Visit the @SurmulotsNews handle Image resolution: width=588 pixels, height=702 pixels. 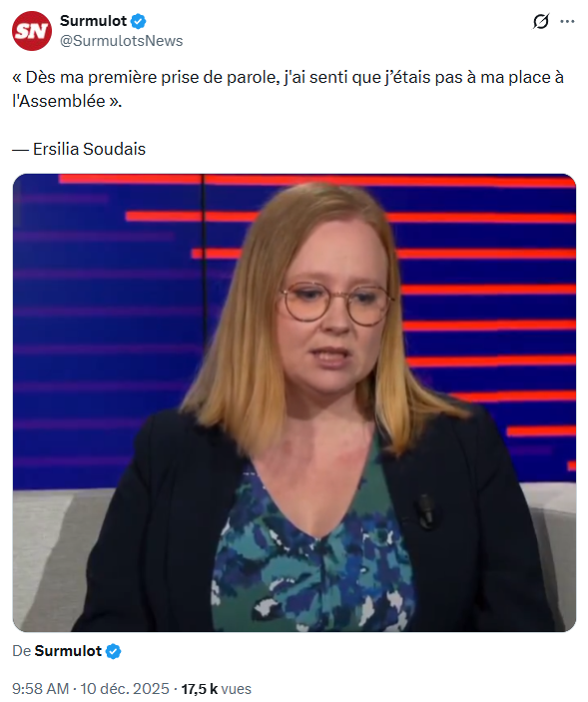click(x=121, y=41)
